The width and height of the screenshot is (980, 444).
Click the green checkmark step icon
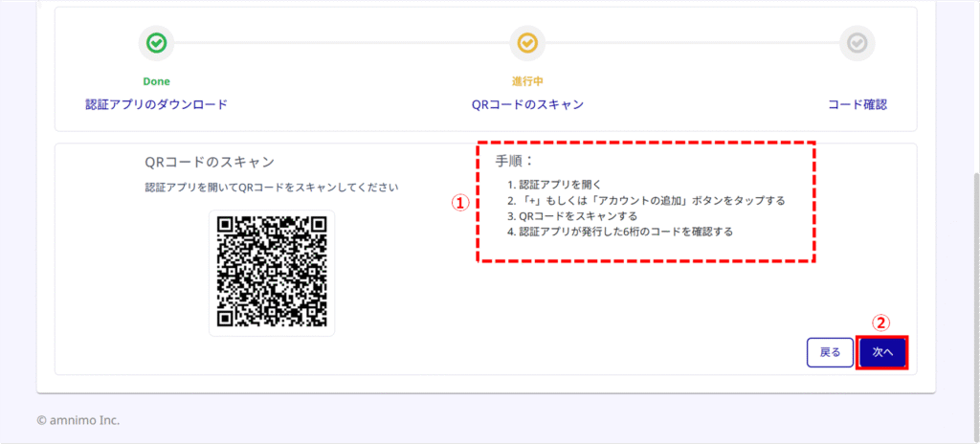(x=156, y=43)
